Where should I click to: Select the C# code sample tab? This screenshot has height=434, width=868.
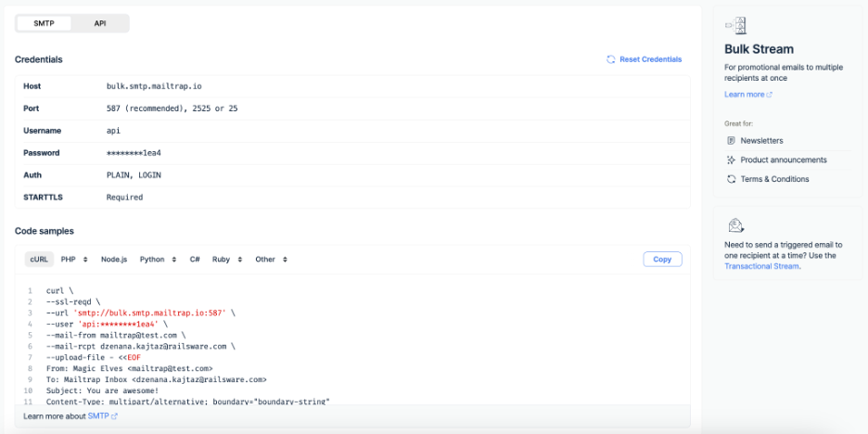coord(195,259)
